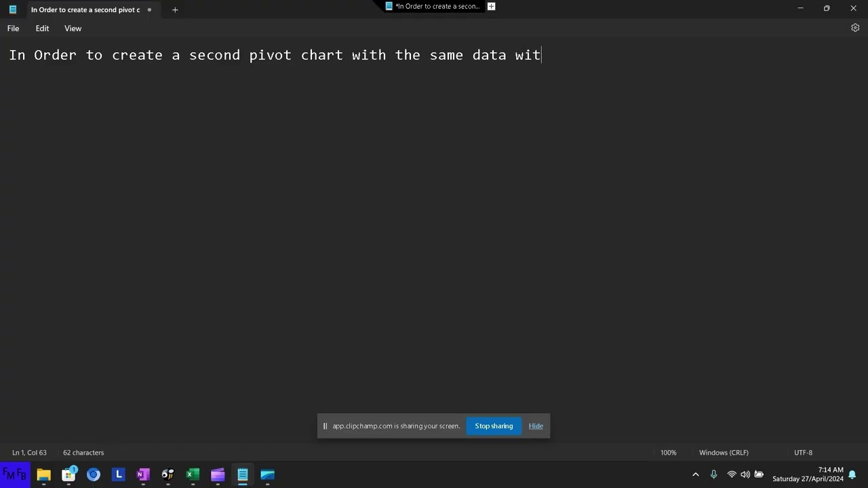Viewport: 868px width, 488px height.
Task: Select the 'In Order to create a second pivot c' tab
Action: (85, 9)
